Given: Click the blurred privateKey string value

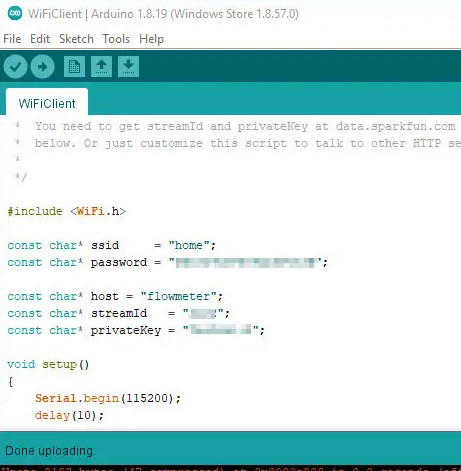Looking at the screenshot, I should 221,330.
